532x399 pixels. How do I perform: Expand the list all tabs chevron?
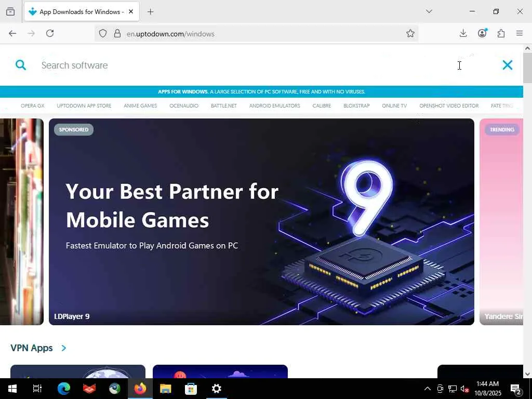(429, 11)
